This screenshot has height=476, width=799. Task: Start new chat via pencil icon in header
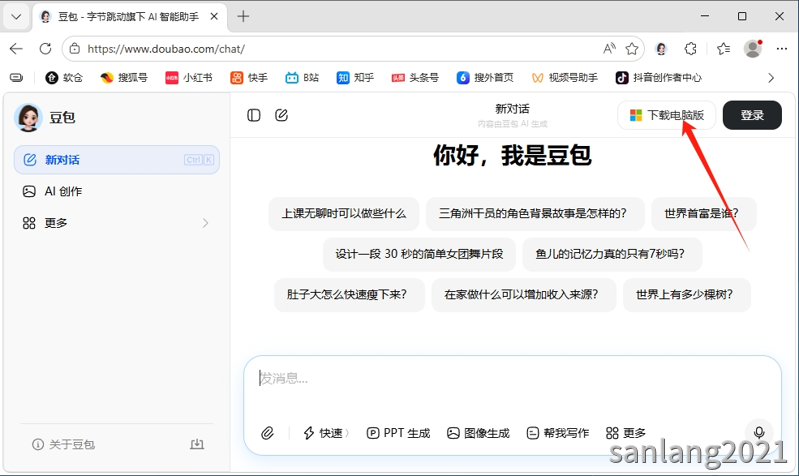pyautogui.click(x=281, y=115)
